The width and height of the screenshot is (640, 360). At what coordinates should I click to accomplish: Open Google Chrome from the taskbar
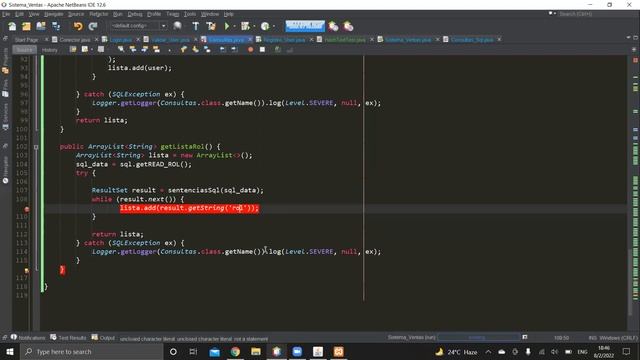click(235, 351)
